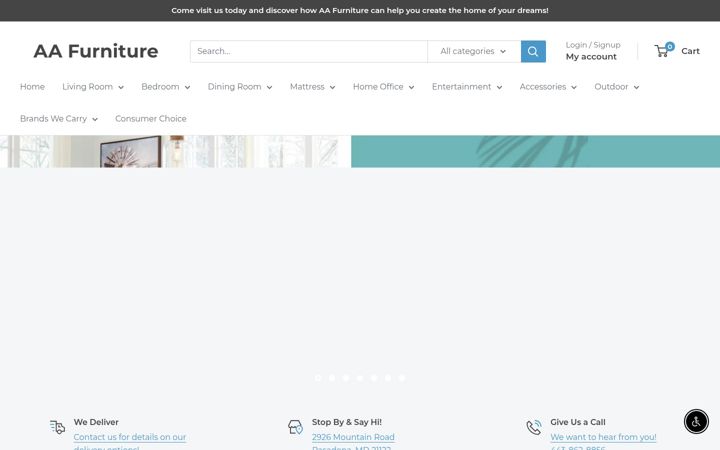Open the All categories dropdown
Screen dimensions: 720x450
(x=474, y=51)
